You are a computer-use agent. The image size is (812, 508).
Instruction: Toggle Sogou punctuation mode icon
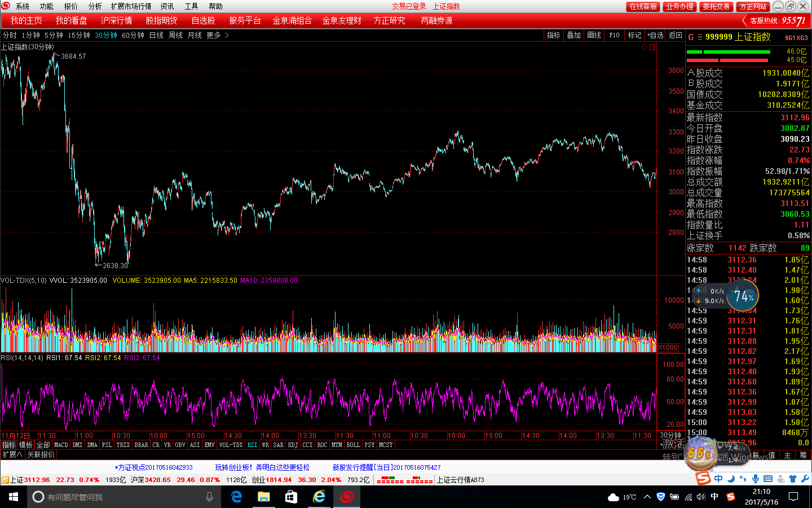point(743,479)
